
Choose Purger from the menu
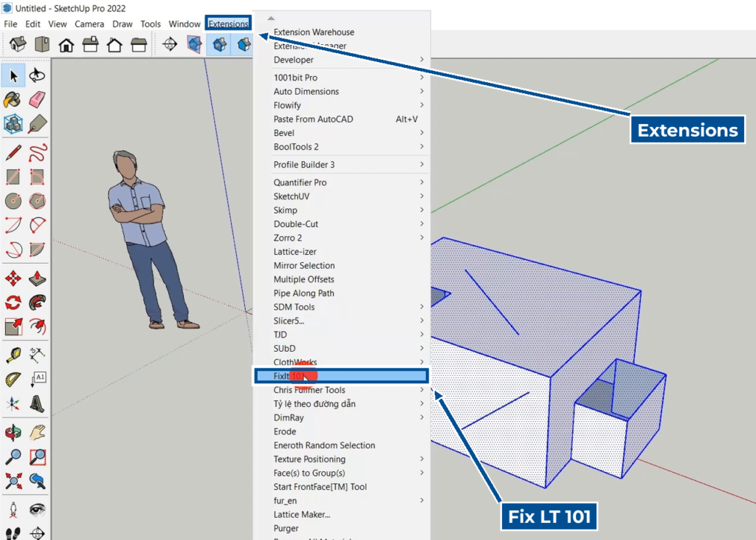[x=341, y=528]
